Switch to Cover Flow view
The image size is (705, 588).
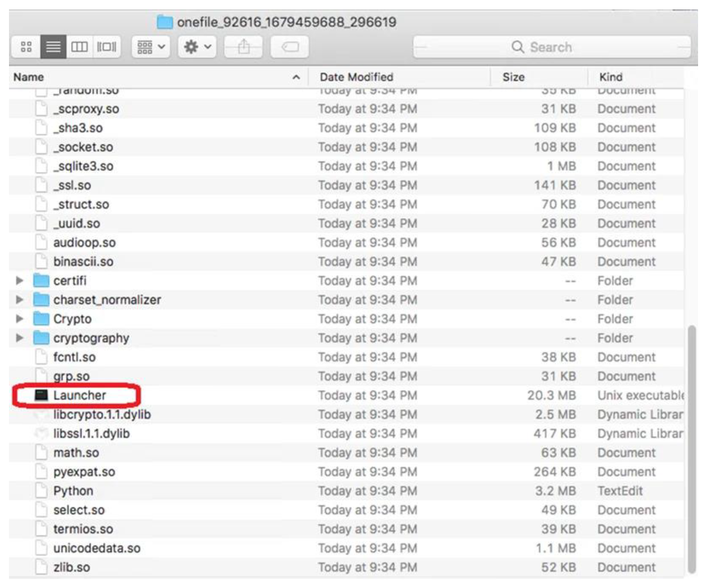coord(106,47)
